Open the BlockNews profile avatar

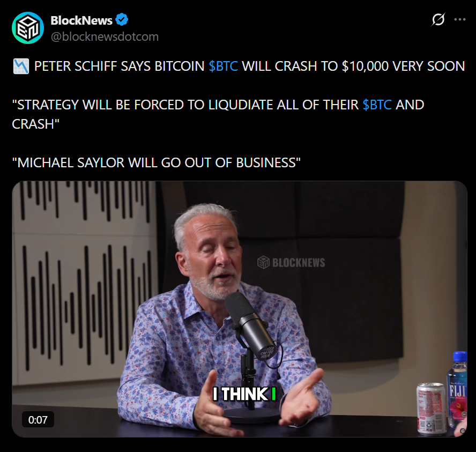pyautogui.click(x=28, y=28)
